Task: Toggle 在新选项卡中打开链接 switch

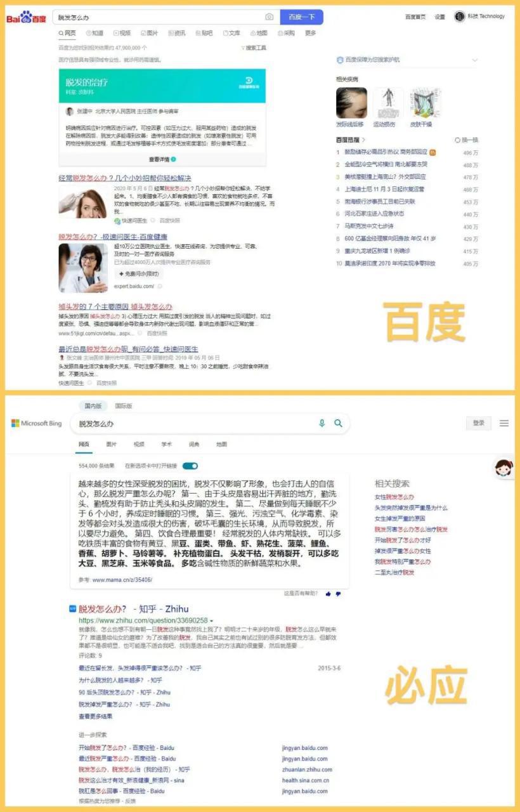Action: (190, 466)
